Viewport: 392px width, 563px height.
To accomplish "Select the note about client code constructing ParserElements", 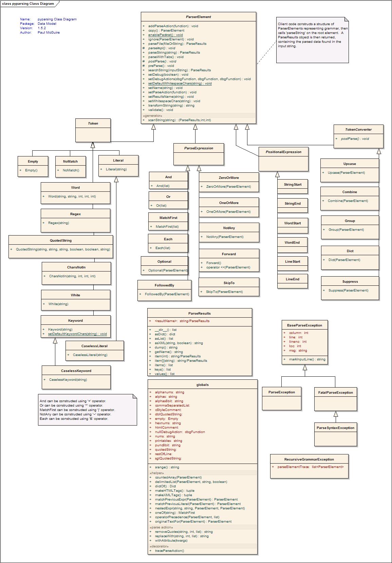I will pyautogui.click(x=312, y=40).
